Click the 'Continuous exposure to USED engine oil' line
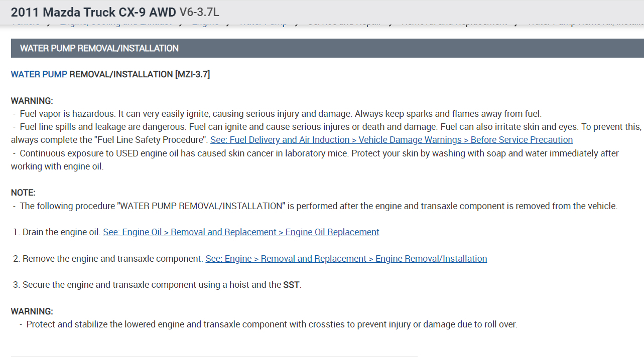Image resolution: width=644 pixels, height=357 pixels. [315, 159]
